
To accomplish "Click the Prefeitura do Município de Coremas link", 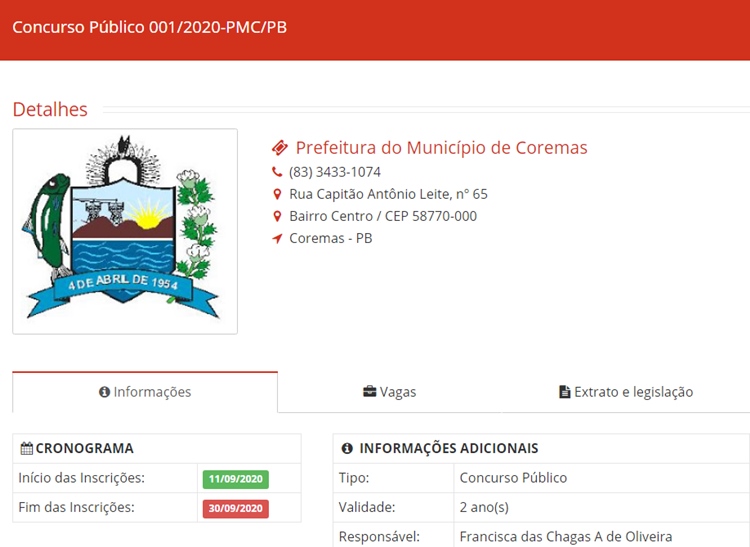I will tap(441, 148).
